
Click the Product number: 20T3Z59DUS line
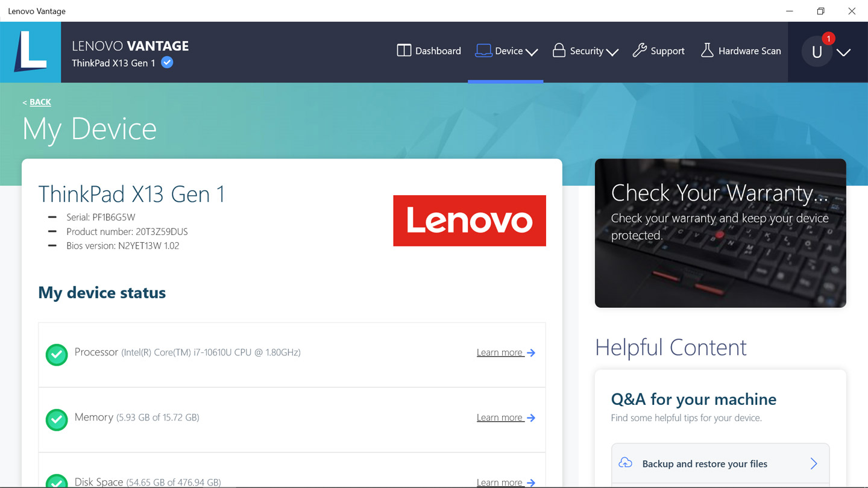(x=127, y=231)
